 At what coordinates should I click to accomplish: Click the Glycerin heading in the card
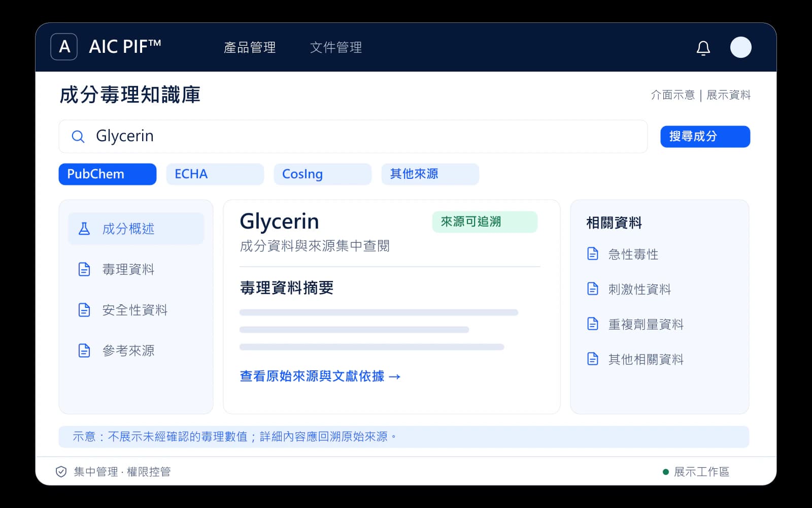point(279,221)
